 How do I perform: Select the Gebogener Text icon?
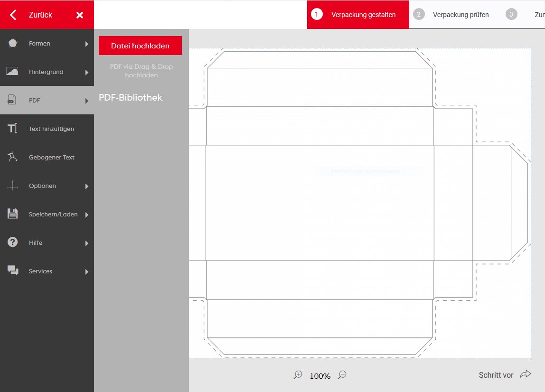point(12,157)
